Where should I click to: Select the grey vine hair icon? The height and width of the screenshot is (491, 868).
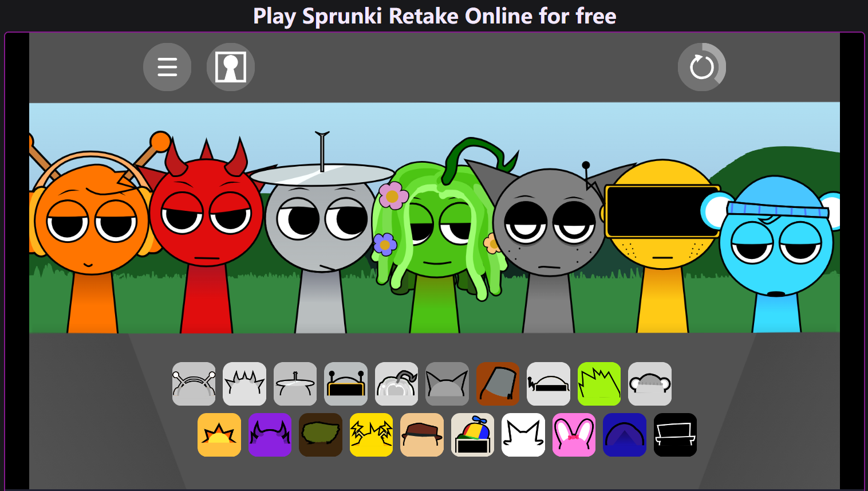pyautogui.click(x=397, y=384)
